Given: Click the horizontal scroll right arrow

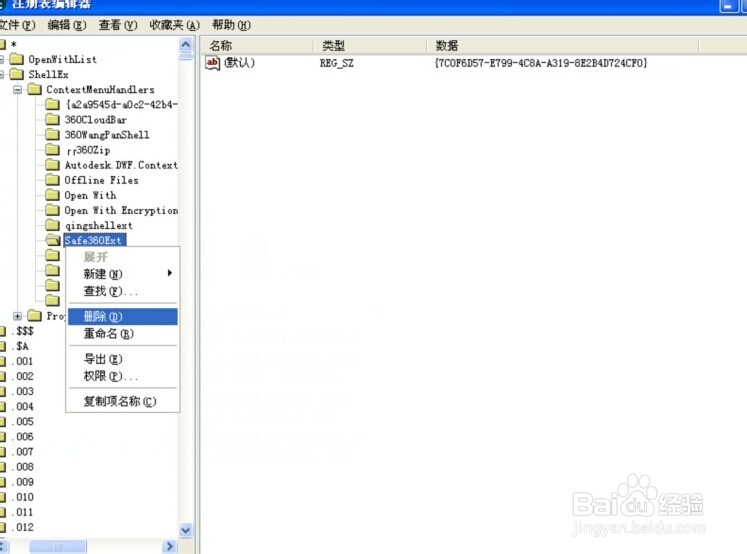Looking at the screenshot, I should point(170,546).
